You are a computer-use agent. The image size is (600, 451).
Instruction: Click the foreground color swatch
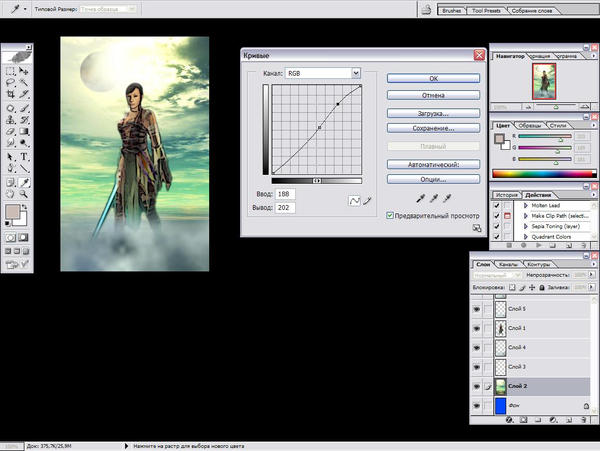pos(11,213)
